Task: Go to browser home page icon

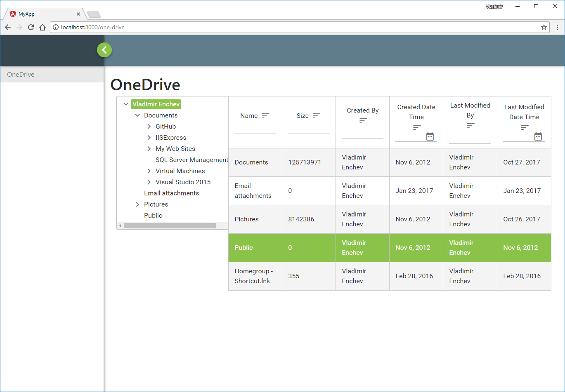Action: [42, 28]
